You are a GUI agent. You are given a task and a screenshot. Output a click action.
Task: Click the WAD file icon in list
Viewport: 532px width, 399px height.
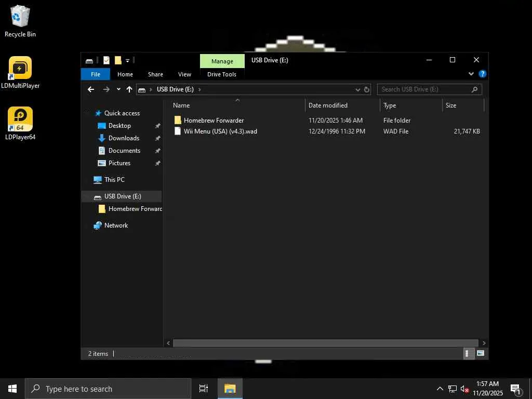coord(178,131)
